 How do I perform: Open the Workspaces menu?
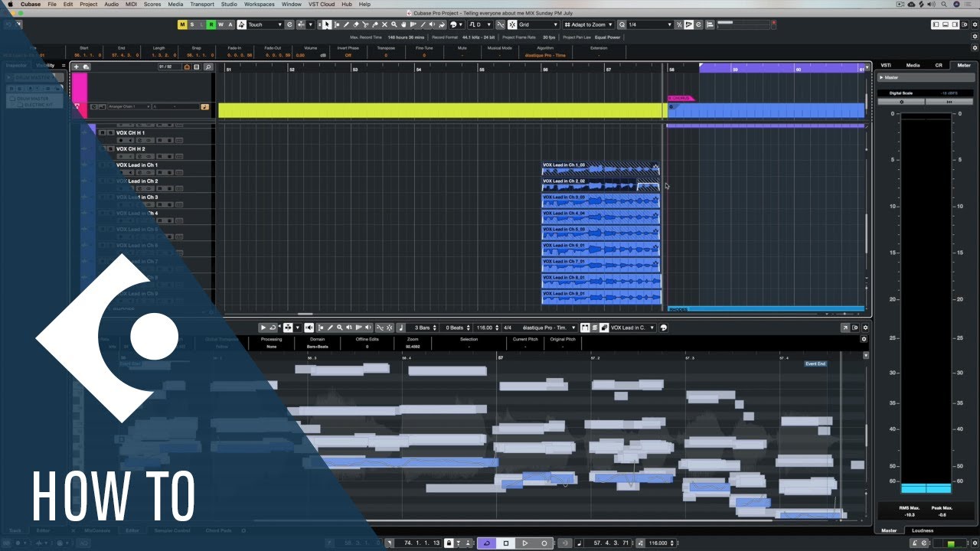coord(260,4)
